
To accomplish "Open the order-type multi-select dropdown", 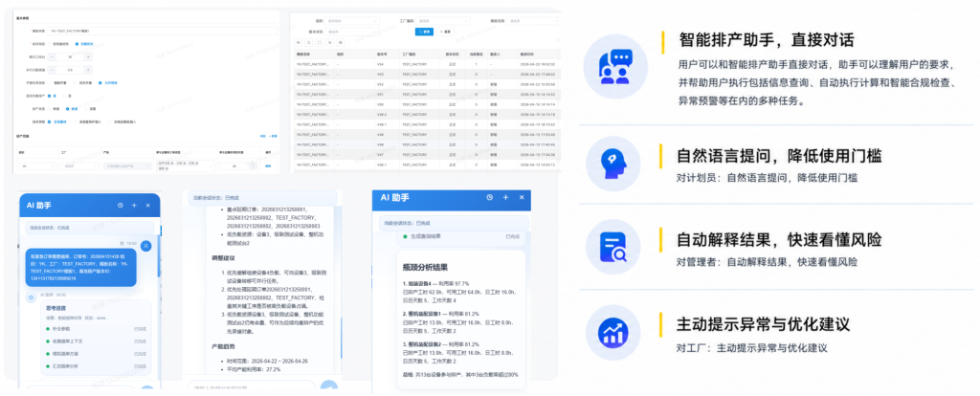I will click(x=185, y=166).
